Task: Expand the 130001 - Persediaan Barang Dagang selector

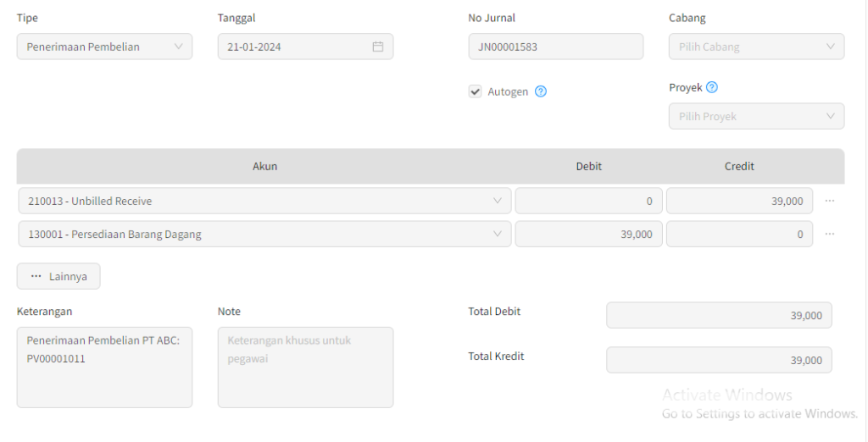Action: (x=264, y=235)
